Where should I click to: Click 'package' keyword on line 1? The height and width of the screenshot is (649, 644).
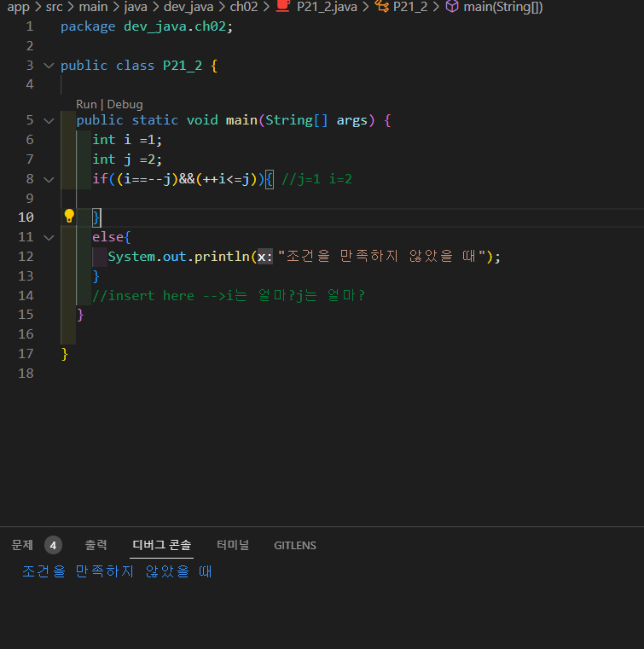click(x=88, y=27)
